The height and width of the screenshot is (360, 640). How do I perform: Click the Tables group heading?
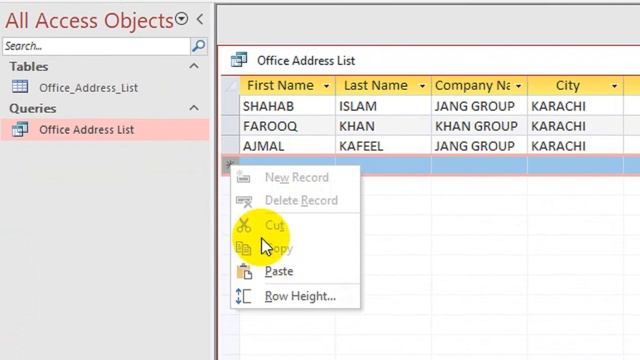[29, 67]
